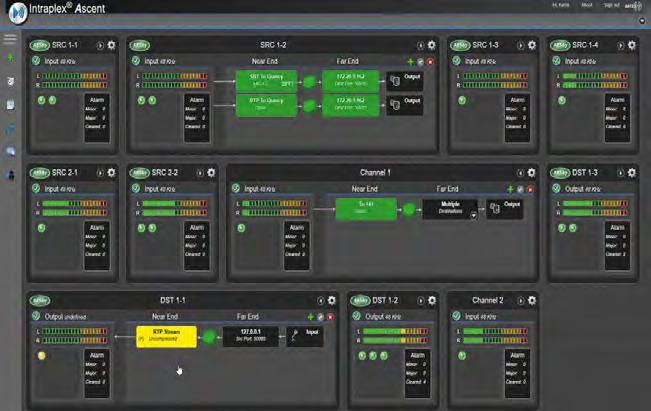Select the SRT To Quincy stream block
The width and height of the screenshot is (651, 411).
tap(266, 81)
